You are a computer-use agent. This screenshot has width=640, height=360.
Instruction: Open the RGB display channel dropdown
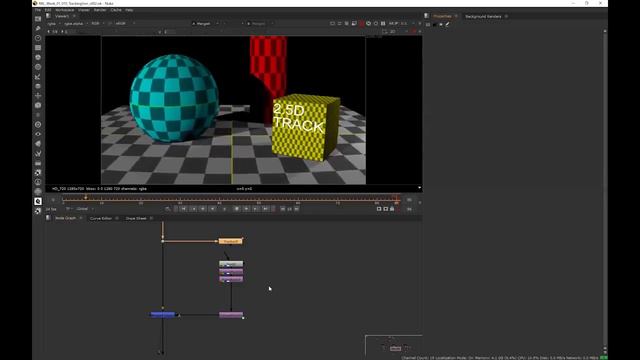[x=98, y=24]
